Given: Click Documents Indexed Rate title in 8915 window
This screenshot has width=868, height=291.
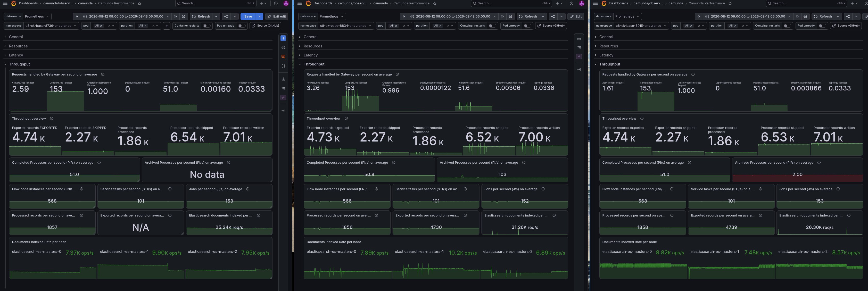Looking at the screenshot, I should point(629,242).
